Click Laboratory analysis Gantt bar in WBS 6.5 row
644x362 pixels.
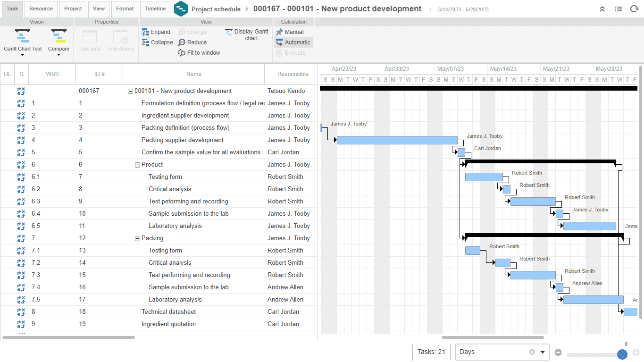click(x=590, y=226)
